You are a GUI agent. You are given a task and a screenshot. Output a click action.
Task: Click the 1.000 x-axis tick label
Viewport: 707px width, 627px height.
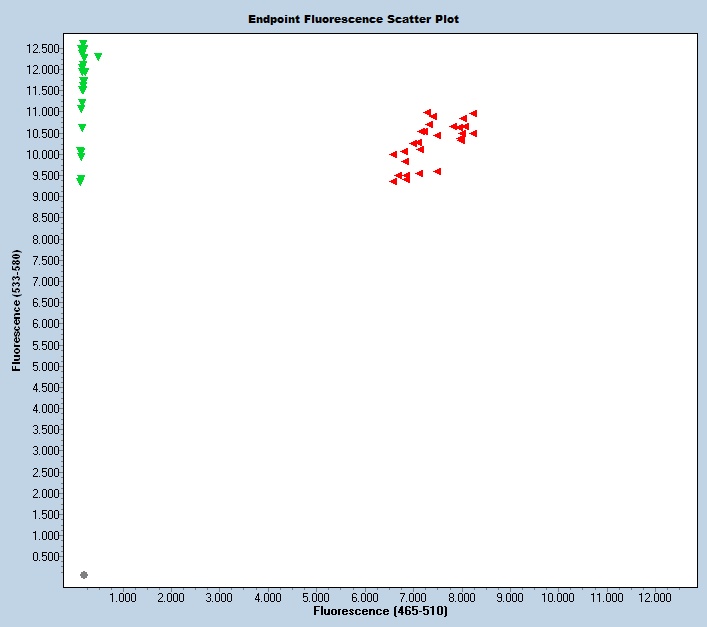coord(122,597)
